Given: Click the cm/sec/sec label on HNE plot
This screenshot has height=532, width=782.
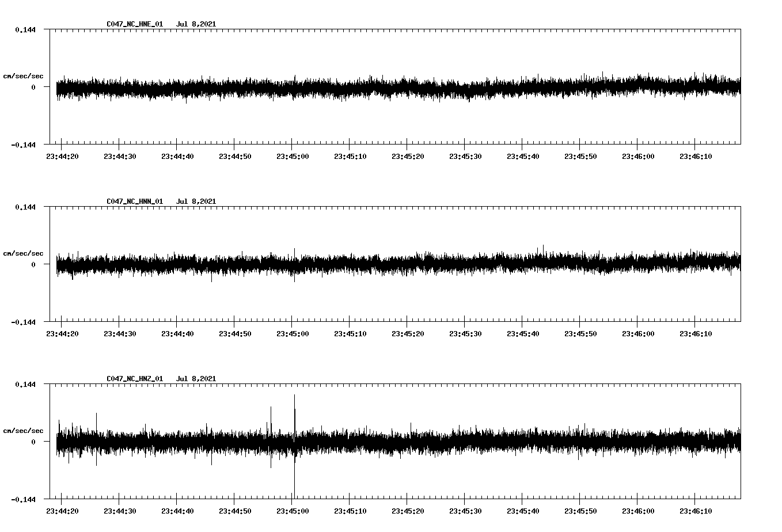Looking at the screenshot, I should (x=24, y=75).
